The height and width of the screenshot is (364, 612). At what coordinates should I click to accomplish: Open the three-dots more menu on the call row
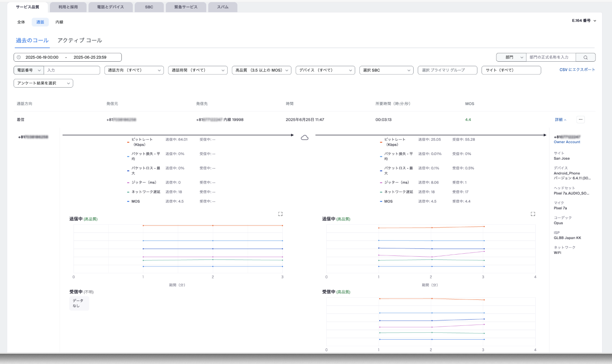pos(580,120)
